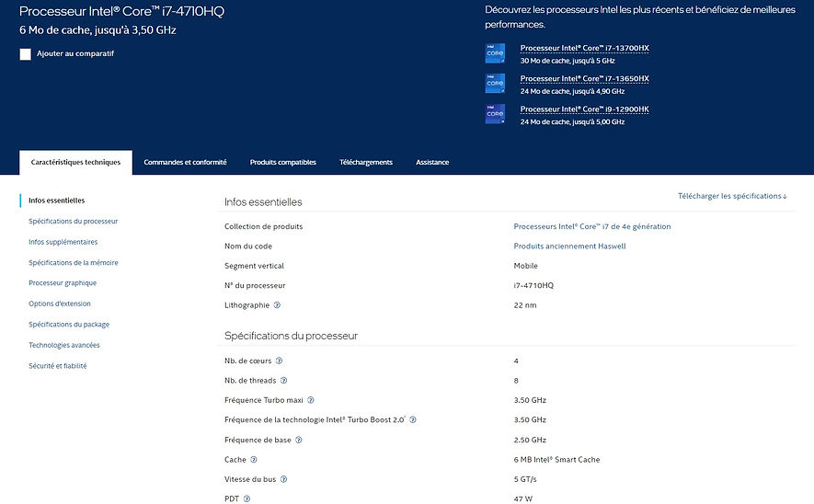Jump to Spécifications du processeur in sidebar
Viewport: 814px width, 504px height.
[74, 221]
